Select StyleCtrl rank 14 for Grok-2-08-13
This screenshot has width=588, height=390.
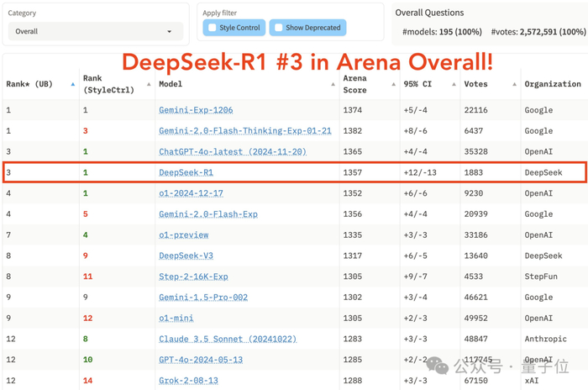click(x=87, y=381)
